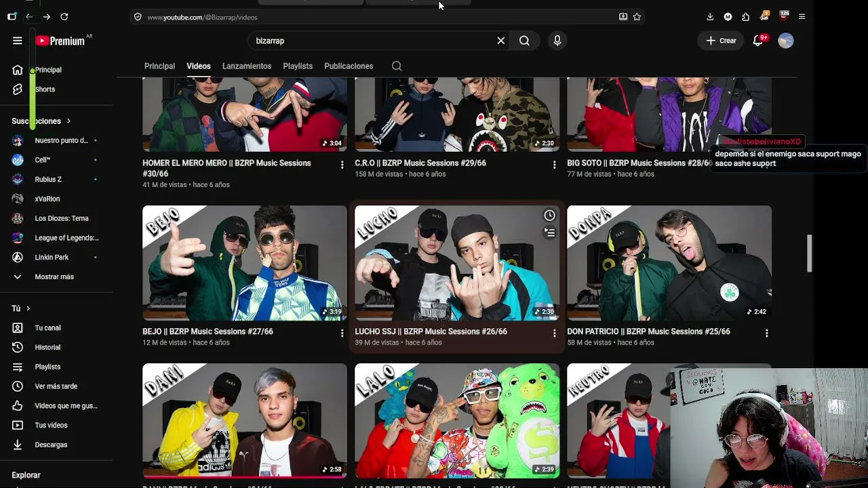
Task: Open DON PATRICIO Sessions #25 title
Action: click(648, 331)
